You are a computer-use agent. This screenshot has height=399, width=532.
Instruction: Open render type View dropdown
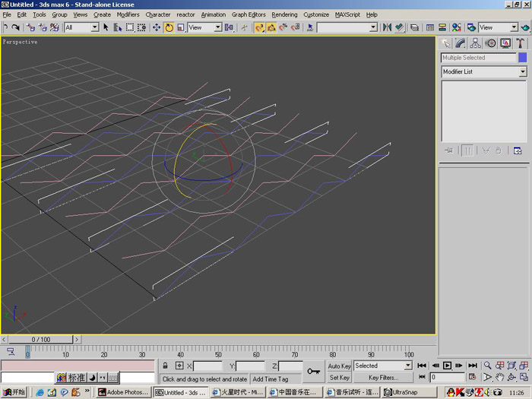(499, 27)
